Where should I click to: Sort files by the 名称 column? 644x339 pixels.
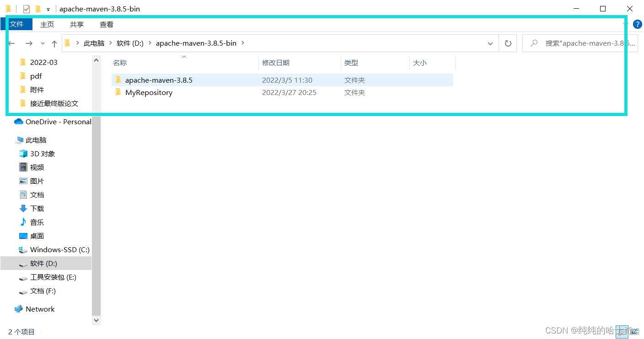[x=120, y=63]
